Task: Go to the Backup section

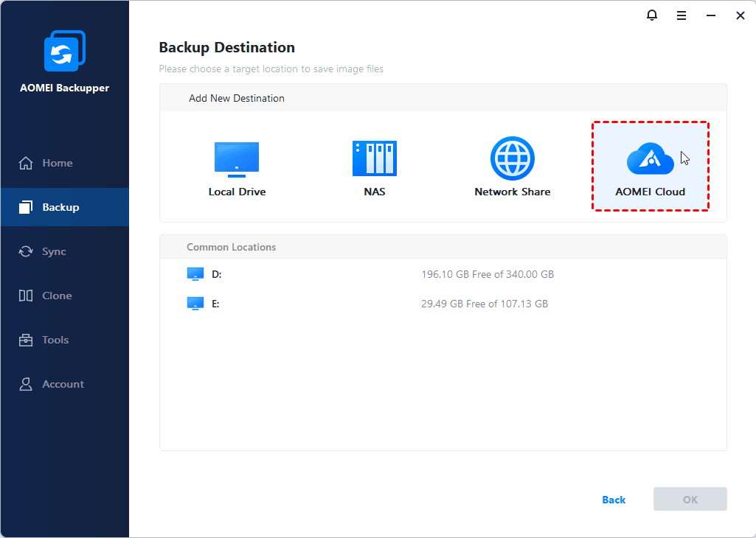Action: click(60, 207)
